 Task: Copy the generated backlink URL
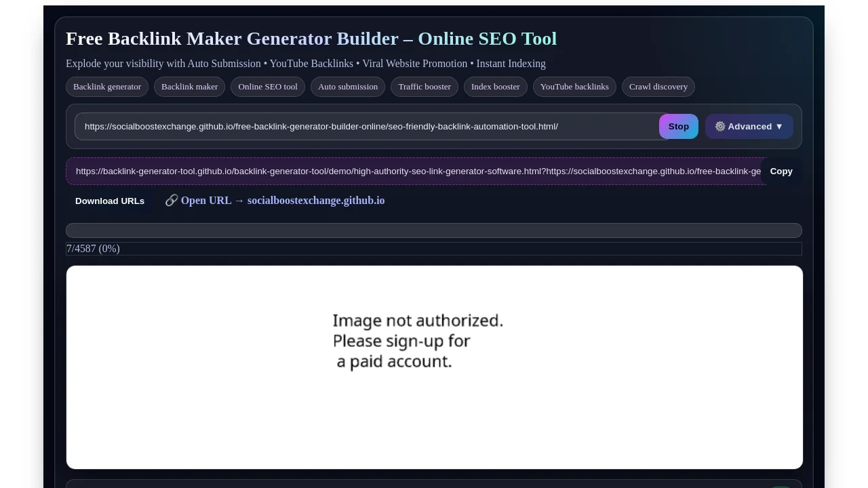(x=781, y=171)
